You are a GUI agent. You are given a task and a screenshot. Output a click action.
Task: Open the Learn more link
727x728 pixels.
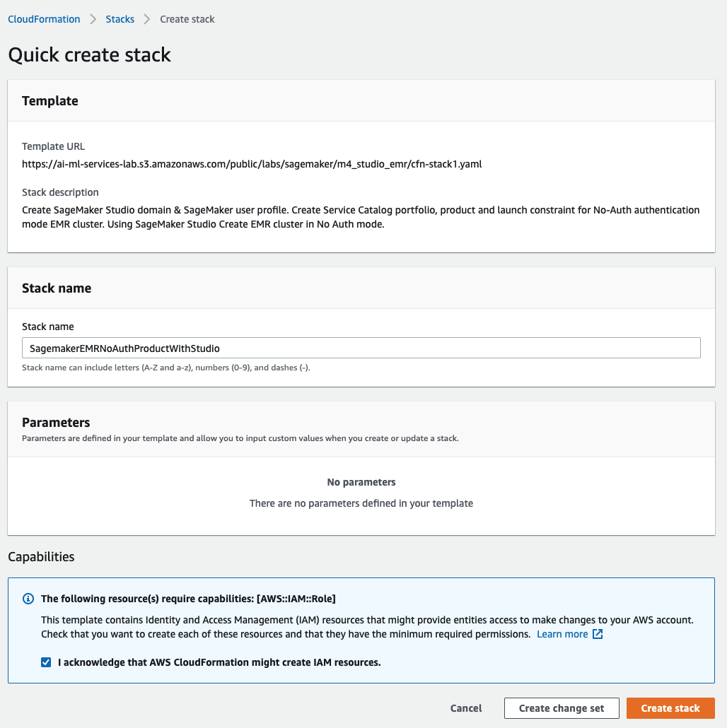(562, 634)
